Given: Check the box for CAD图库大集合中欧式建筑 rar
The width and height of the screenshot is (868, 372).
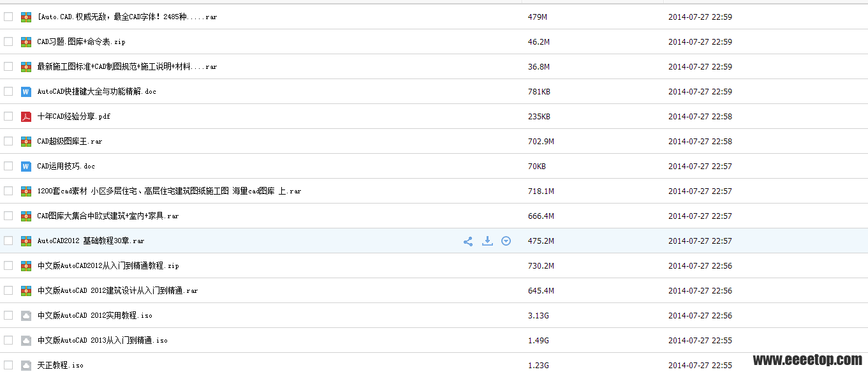Looking at the screenshot, I should pyautogui.click(x=8, y=216).
